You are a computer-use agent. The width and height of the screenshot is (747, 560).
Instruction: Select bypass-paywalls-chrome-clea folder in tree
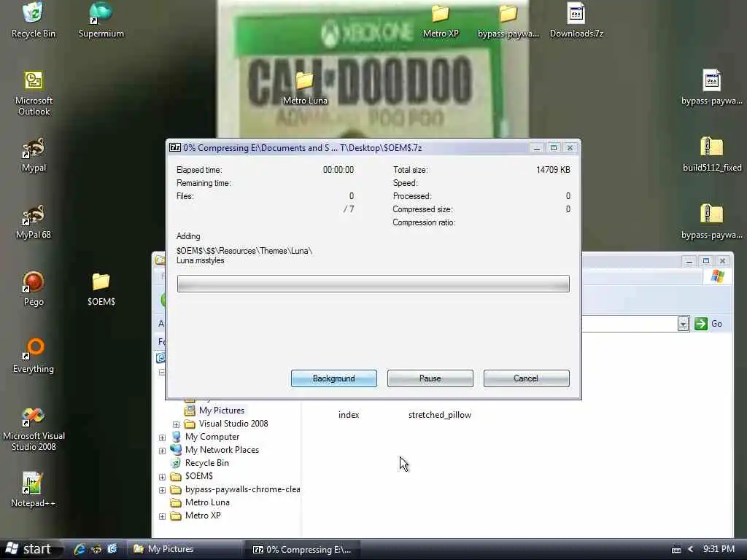[x=242, y=489]
